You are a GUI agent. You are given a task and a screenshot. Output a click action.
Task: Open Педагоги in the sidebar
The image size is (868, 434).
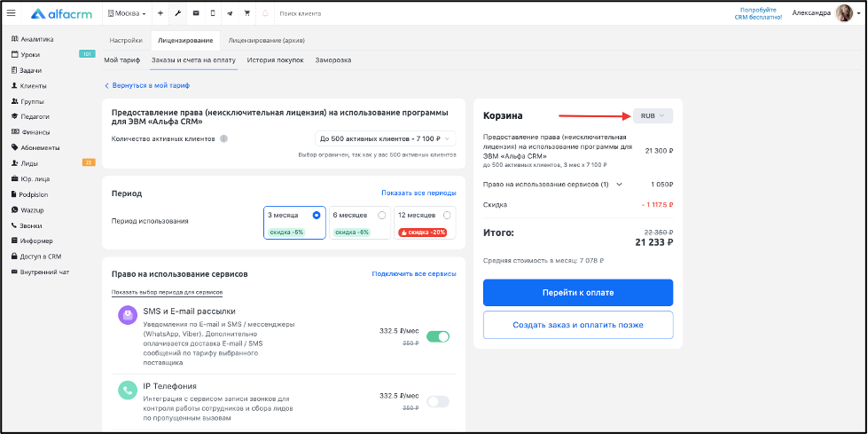tap(30, 117)
